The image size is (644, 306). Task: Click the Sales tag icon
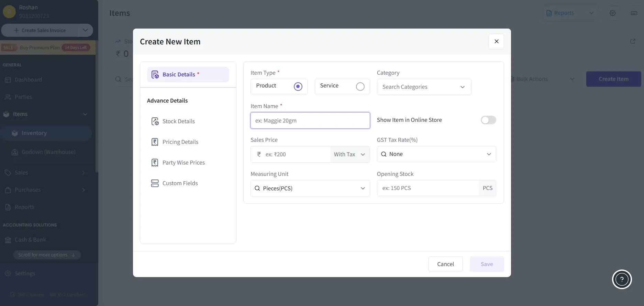[8, 172]
